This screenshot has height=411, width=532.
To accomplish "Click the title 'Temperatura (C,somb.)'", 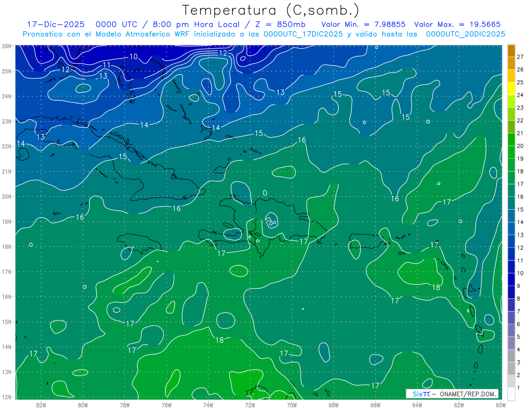I will 271,11.
